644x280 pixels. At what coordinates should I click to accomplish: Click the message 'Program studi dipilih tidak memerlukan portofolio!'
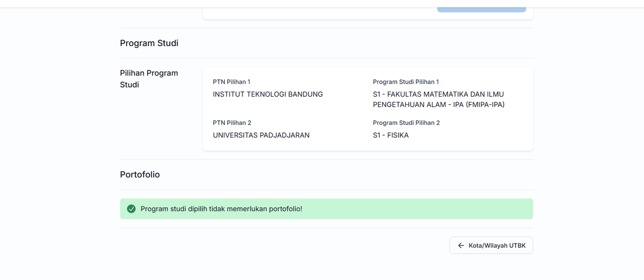(x=222, y=209)
